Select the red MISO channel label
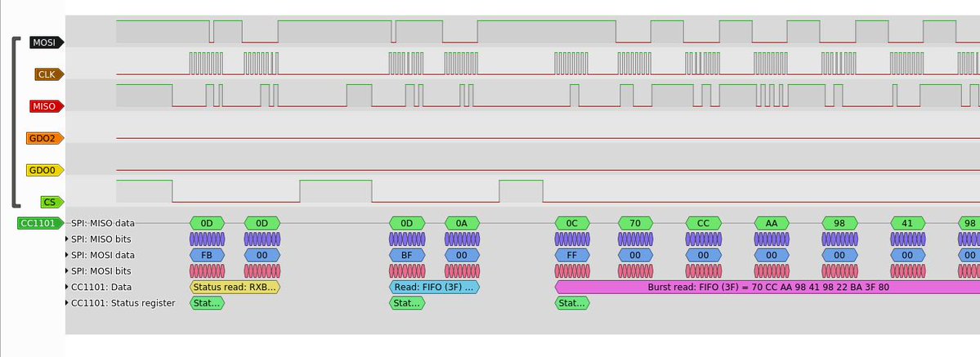The height and width of the screenshot is (357, 980). (47, 106)
